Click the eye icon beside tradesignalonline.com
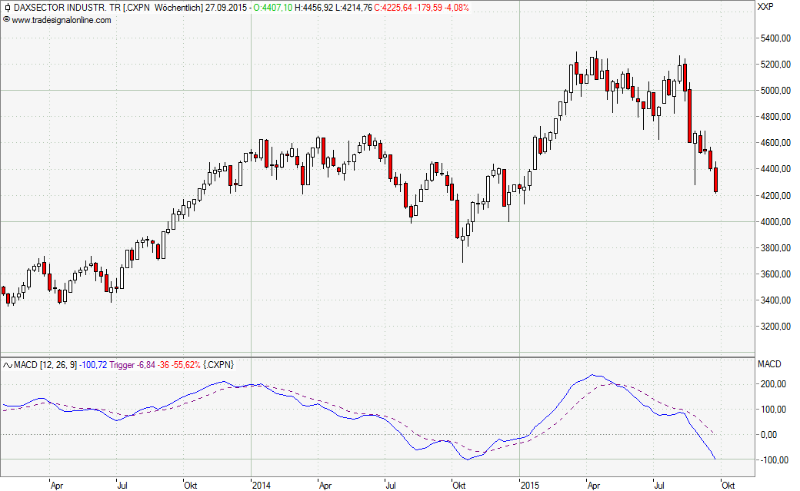Image resolution: width=800 pixels, height=491 pixels. (x=8, y=19)
